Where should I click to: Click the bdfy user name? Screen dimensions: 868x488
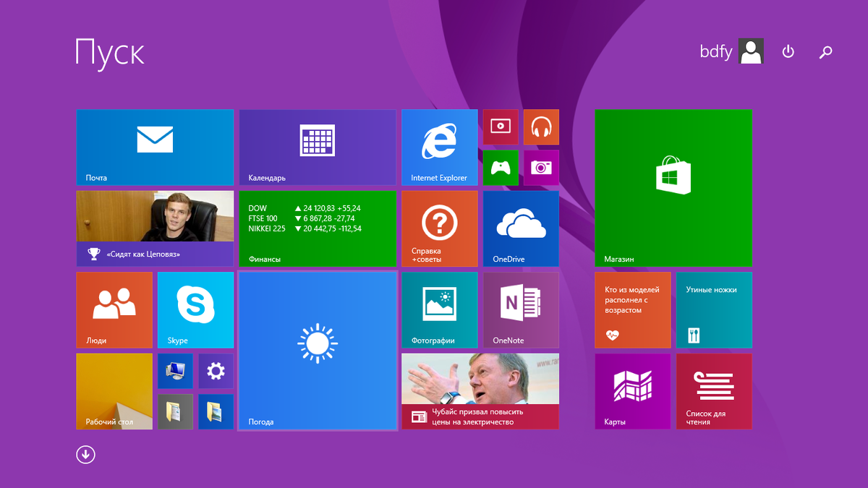716,51
